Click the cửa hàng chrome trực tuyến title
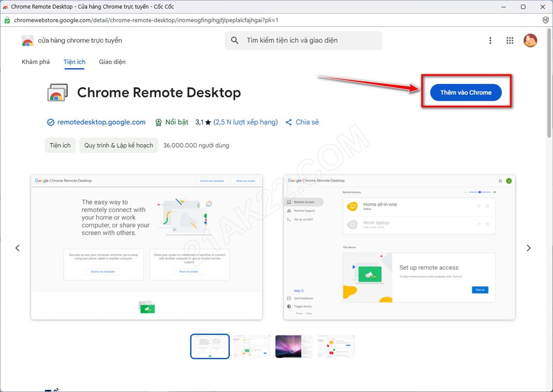The height and width of the screenshot is (392, 553). [80, 41]
